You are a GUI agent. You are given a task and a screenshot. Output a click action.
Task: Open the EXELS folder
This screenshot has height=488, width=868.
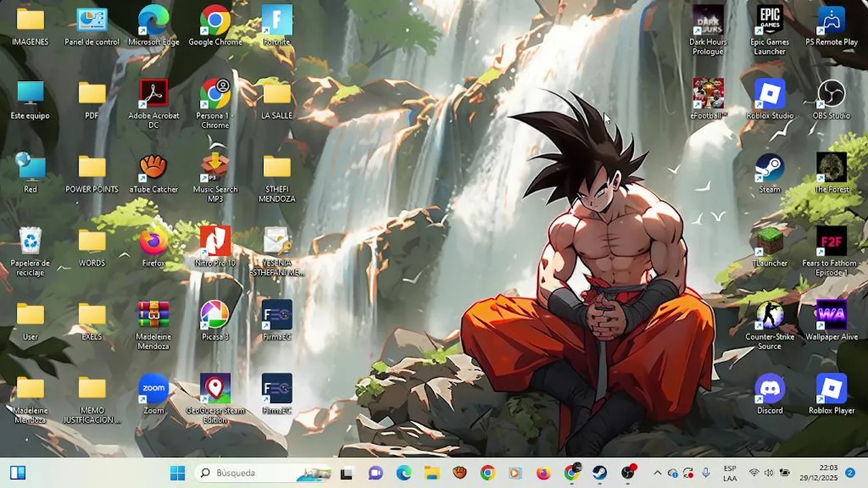[92, 321]
